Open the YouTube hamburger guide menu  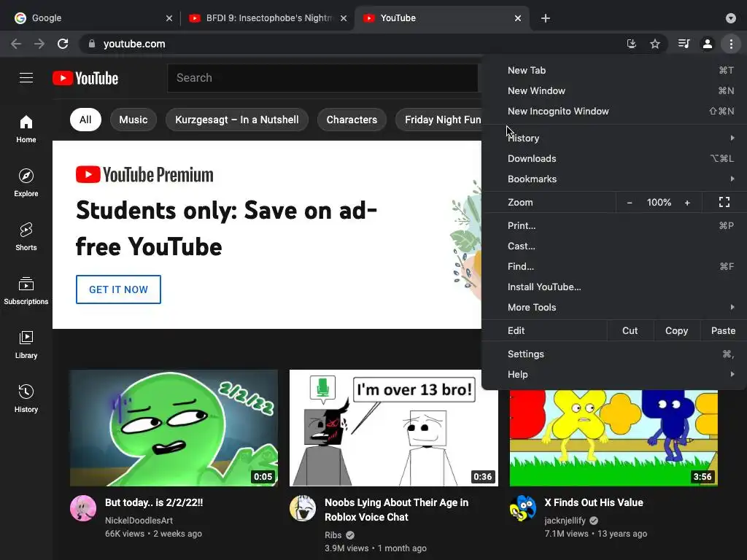26,77
